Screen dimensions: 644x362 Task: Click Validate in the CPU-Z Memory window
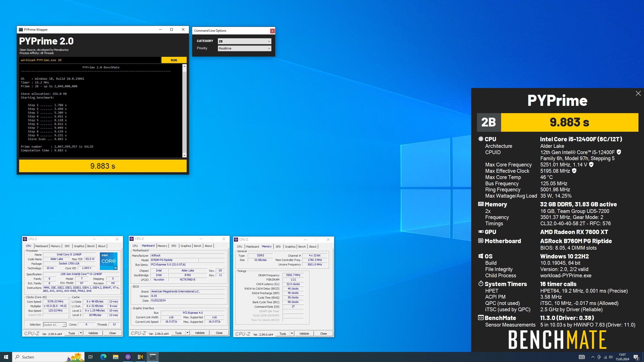click(x=304, y=334)
